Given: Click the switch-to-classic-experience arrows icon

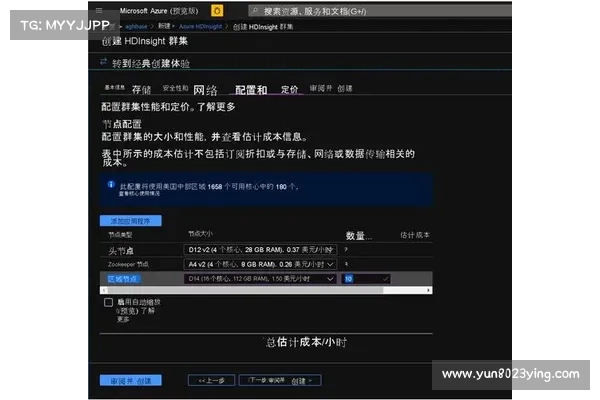Looking at the screenshot, I should coord(104,62).
